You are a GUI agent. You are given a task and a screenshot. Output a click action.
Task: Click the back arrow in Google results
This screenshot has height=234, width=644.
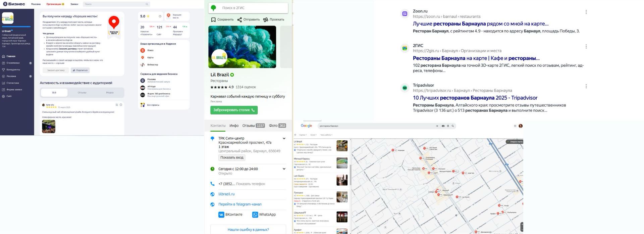pos(296,135)
